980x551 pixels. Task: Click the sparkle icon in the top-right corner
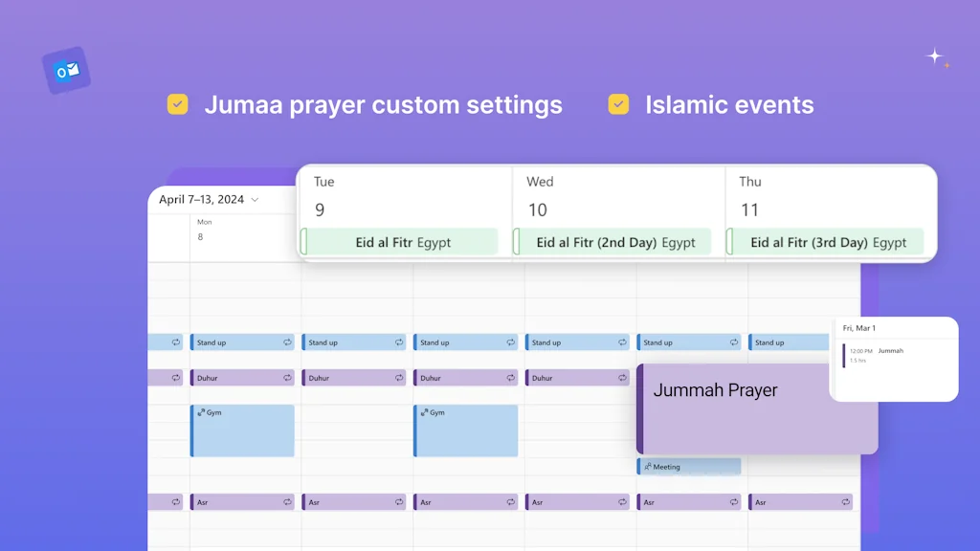[935, 56]
